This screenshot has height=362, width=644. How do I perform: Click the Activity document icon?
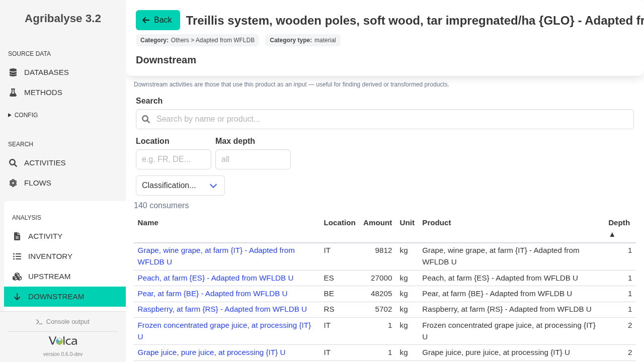pyautogui.click(x=17, y=236)
